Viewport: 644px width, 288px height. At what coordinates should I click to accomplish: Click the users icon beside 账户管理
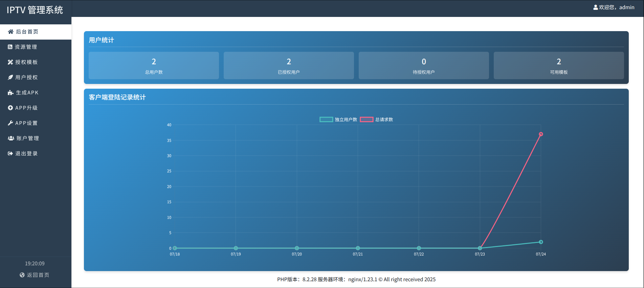click(11, 138)
